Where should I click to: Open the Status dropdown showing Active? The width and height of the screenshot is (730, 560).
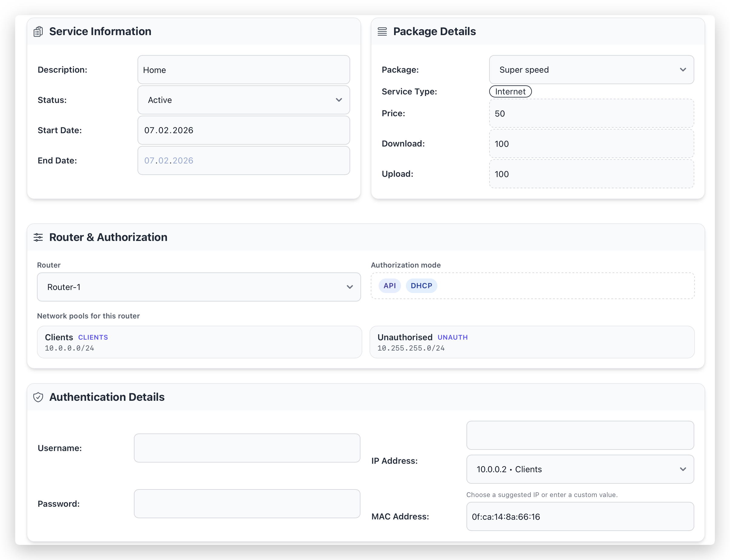point(244,100)
